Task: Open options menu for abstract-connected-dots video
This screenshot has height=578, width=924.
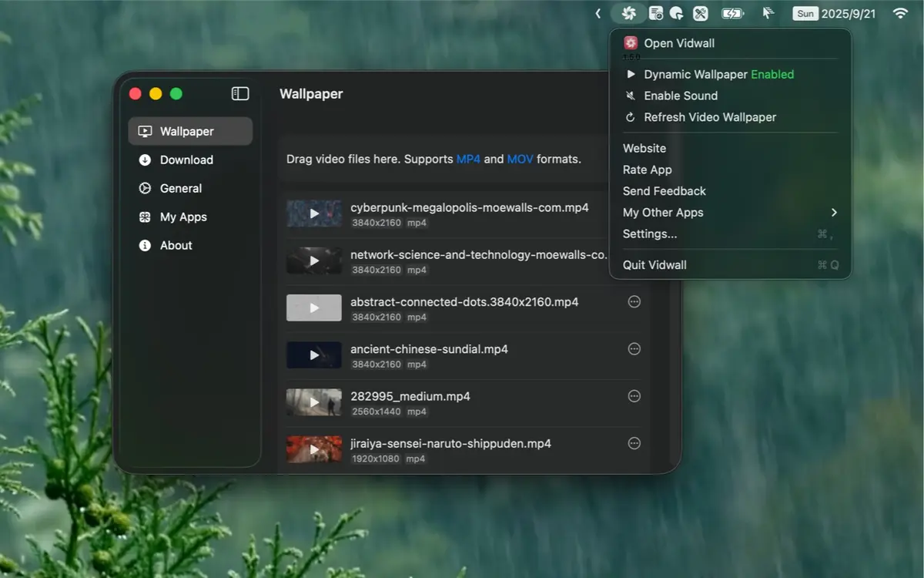Action: point(634,302)
